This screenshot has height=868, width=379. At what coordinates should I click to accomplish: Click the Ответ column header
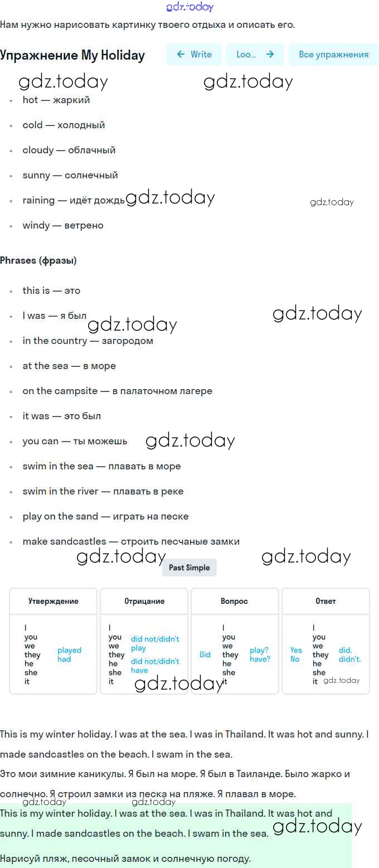pos(325,601)
